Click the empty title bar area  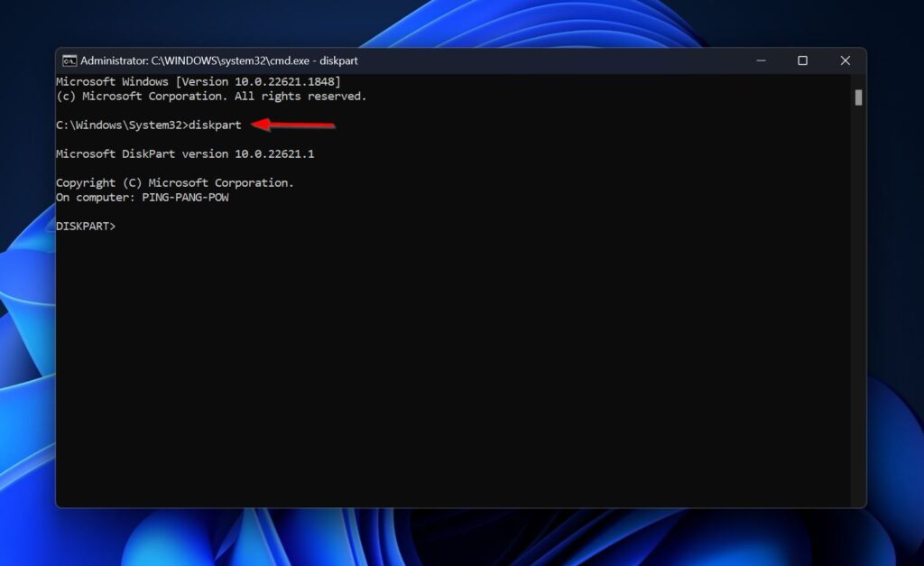click(541, 60)
